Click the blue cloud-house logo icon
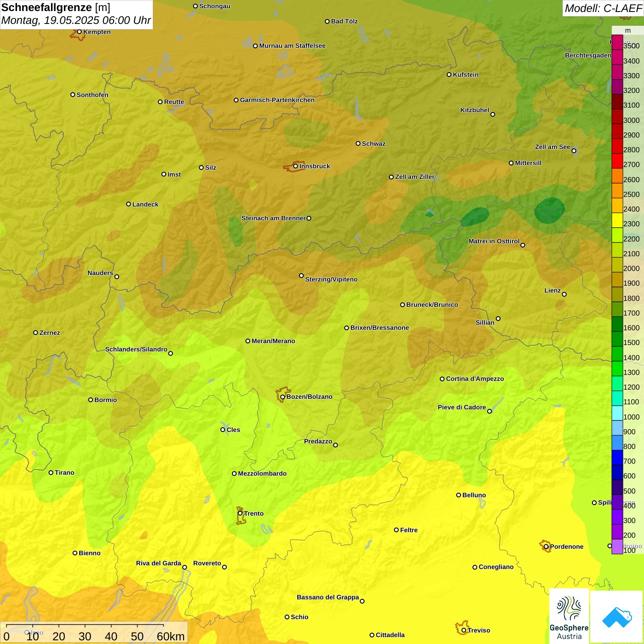The image size is (644, 644). click(x=617, y=617)
